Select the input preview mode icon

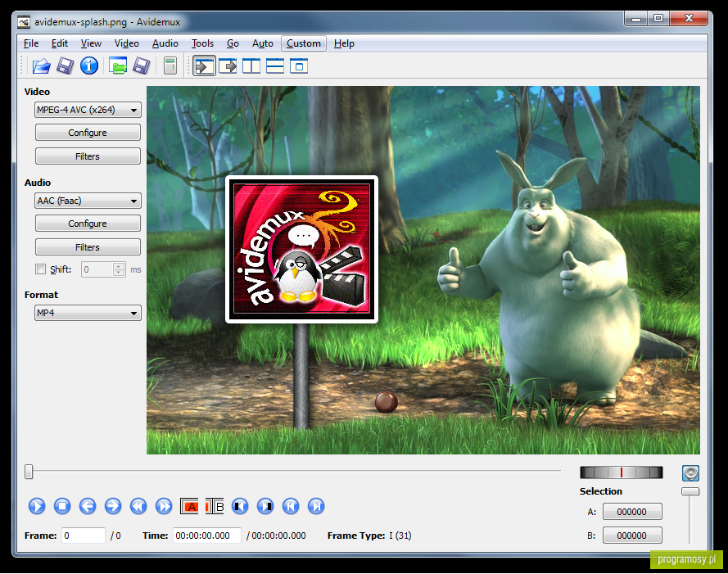tap(204, 66)
